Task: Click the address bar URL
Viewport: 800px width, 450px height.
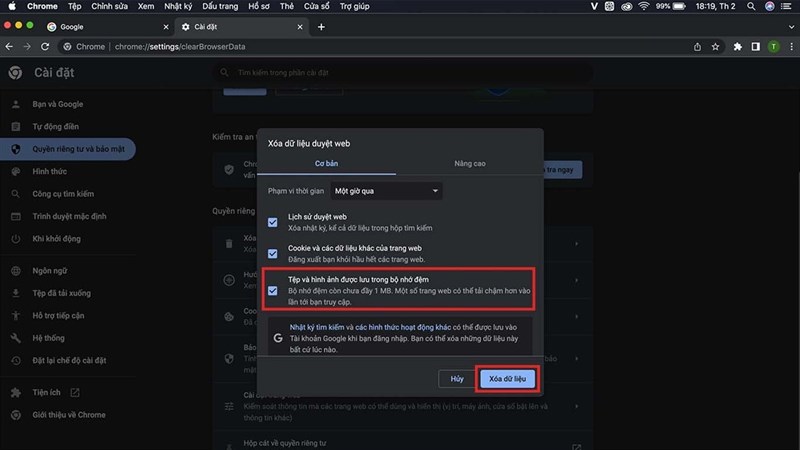Action: pos(180,46)
